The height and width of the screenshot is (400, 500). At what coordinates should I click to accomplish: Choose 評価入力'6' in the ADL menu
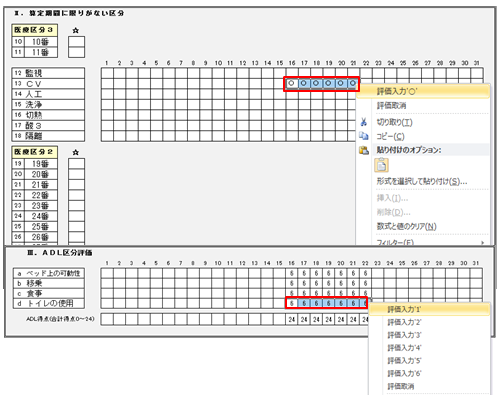pyautogui.click(x=404, y=373)
